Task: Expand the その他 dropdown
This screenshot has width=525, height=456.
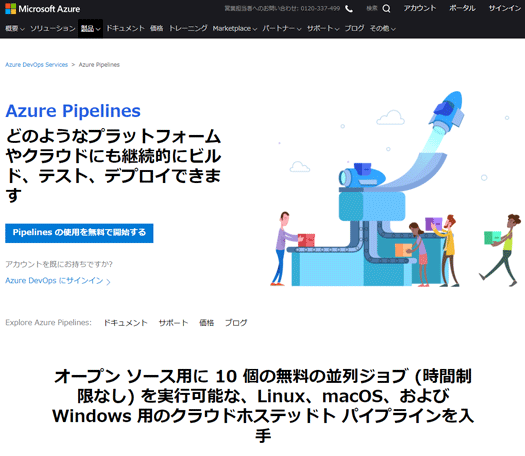Action: pyautogui.click(x=382, y=28)
